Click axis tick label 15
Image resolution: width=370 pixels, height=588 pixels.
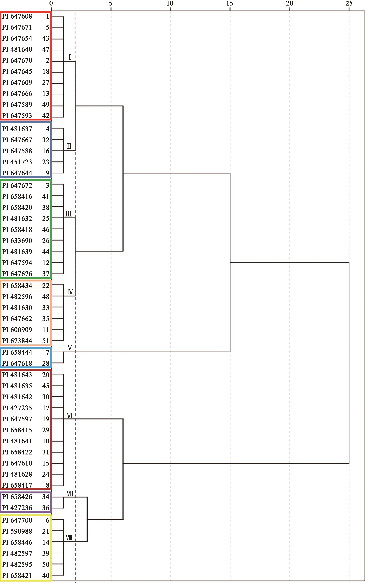pyautogui.click(x=230, y=3)
